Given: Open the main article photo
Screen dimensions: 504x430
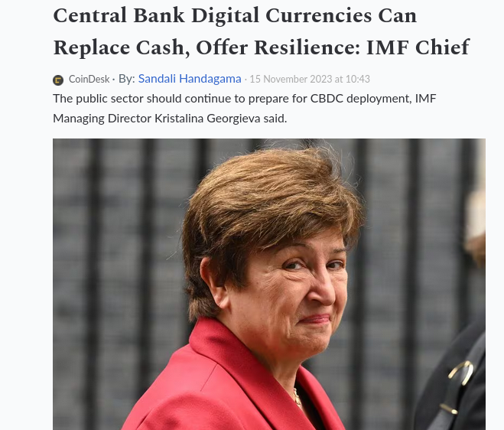Looking at the screenshot, I should pyautogui.click(x=269, y=285).
